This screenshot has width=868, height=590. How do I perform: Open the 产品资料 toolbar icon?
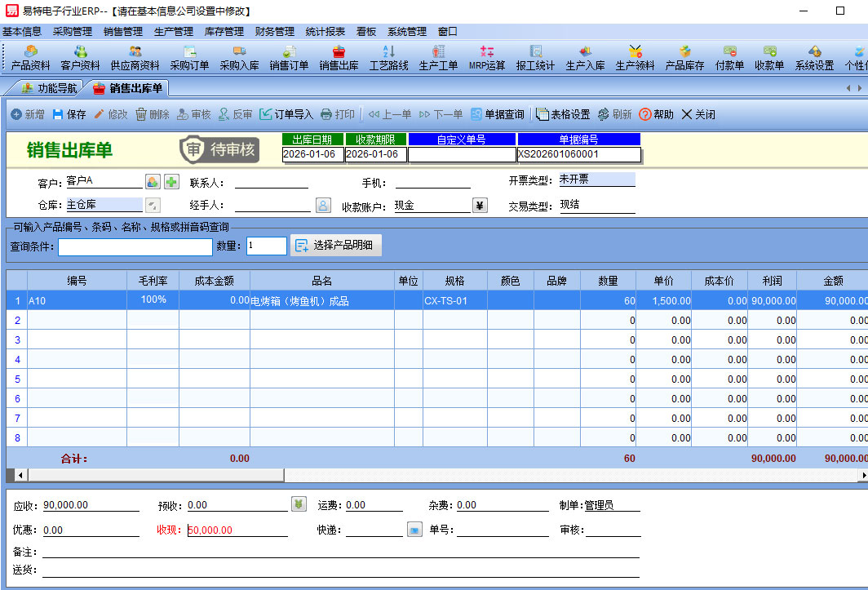(x=31, y=57)
